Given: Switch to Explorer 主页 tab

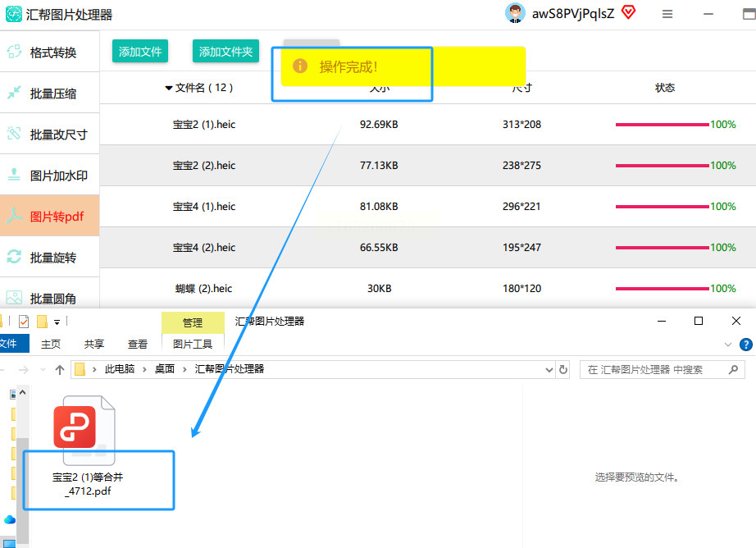Looking at the screenshot, I should pyautogui.click(x=51, y=344).
